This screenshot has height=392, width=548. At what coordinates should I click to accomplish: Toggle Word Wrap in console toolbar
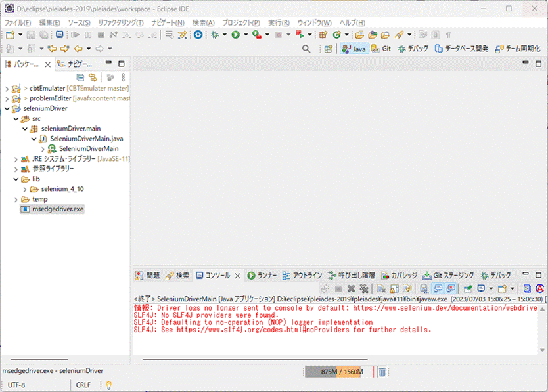(x=407, y=289)
